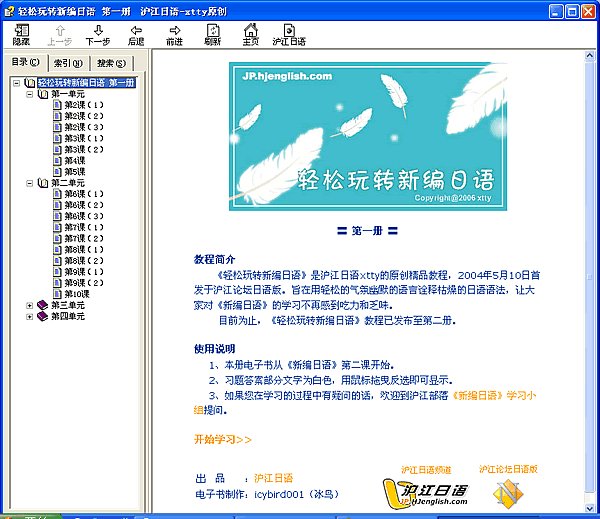This screenshot has width=600, height=519.
Task: Switch to the 目录 tab
Action: click(25, 62)
